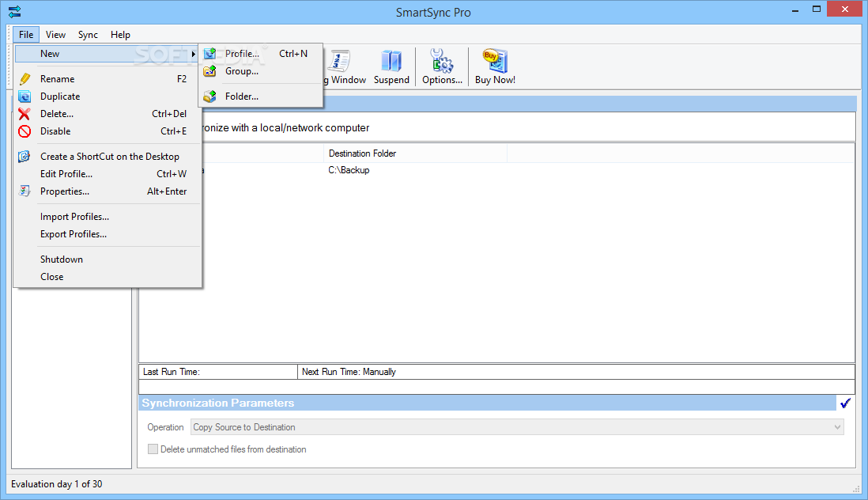Choose Properties... menu entry
Screen dimensions: 868x500
pos(107,191)
